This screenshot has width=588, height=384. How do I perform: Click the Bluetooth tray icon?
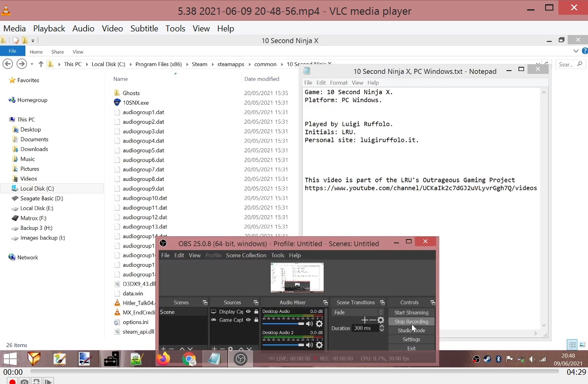(x=499, y=359)
